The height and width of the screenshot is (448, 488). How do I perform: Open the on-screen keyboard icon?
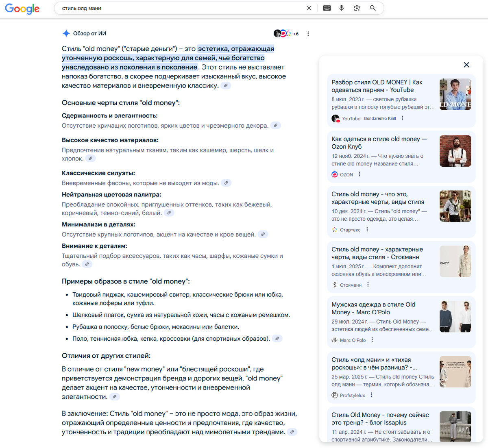pyautogui.click(x=327, y=8)
